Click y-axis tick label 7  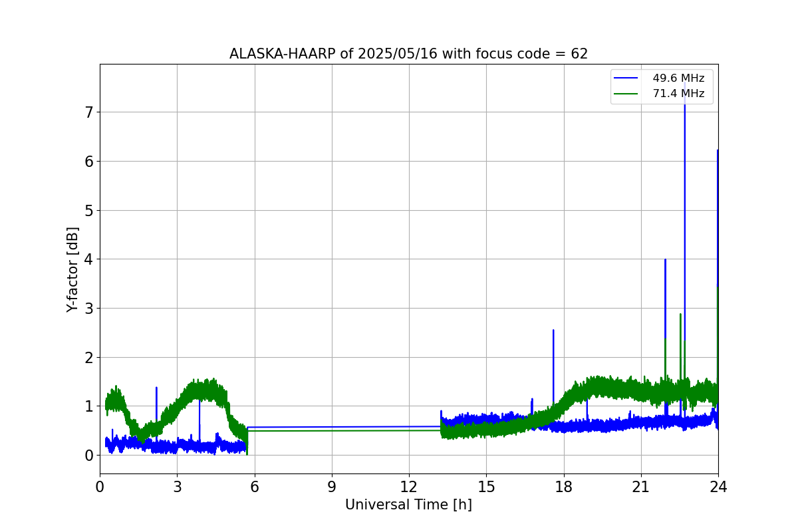pos(88,112)
